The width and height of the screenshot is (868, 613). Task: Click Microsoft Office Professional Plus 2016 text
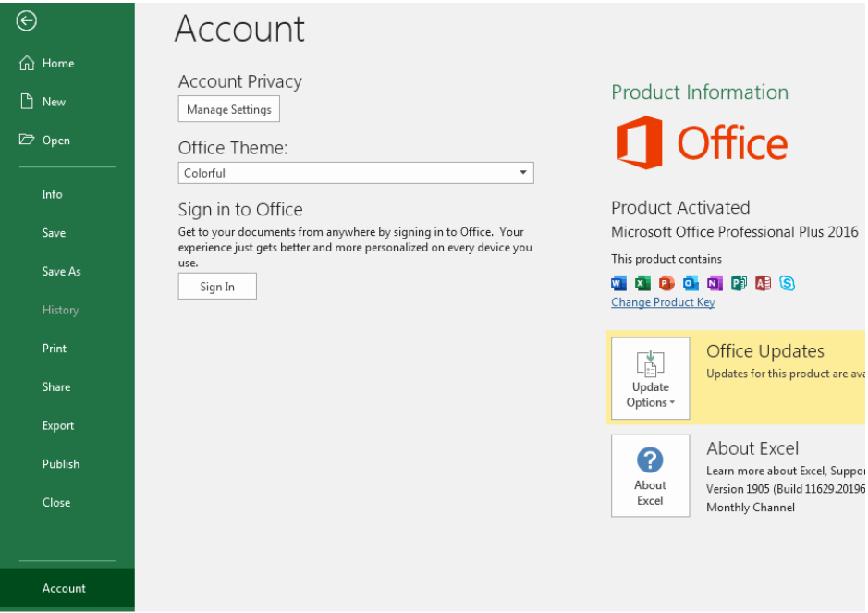click(x=735, y=231)
